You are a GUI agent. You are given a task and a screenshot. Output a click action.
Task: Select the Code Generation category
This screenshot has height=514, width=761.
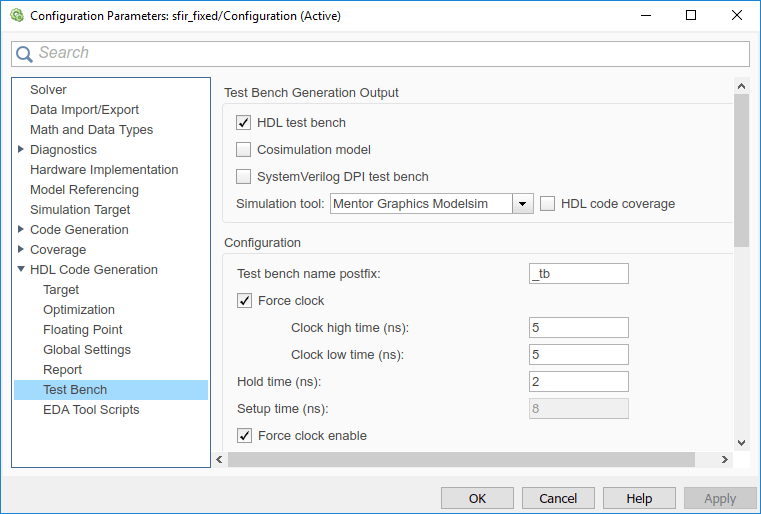(x=79, y=230)
